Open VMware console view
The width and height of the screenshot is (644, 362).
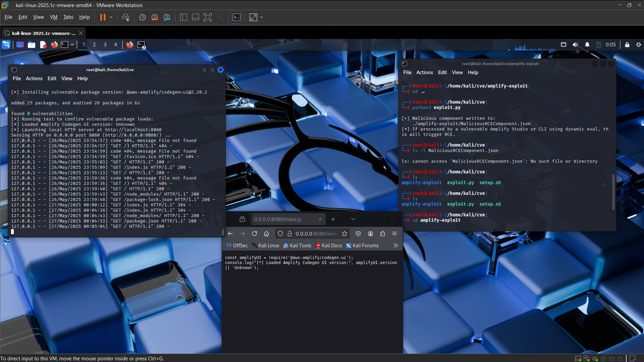236,17
